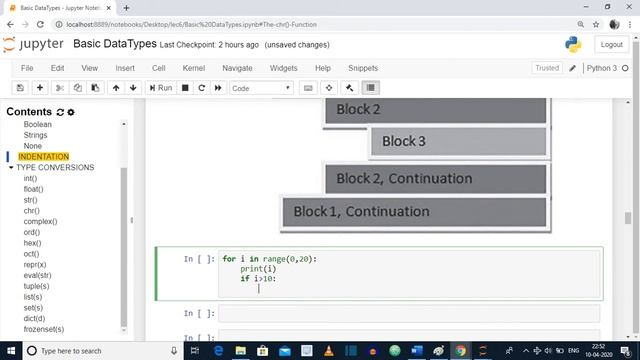Click the pencil edit icon near Trusted
The width and height of the screenshot is (640, 360).
(572, 68)
